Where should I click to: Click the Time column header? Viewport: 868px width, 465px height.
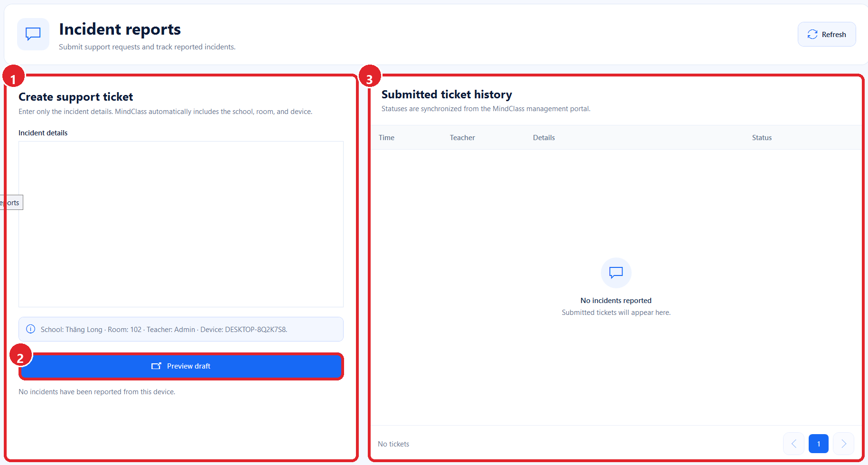coord(386,138)
